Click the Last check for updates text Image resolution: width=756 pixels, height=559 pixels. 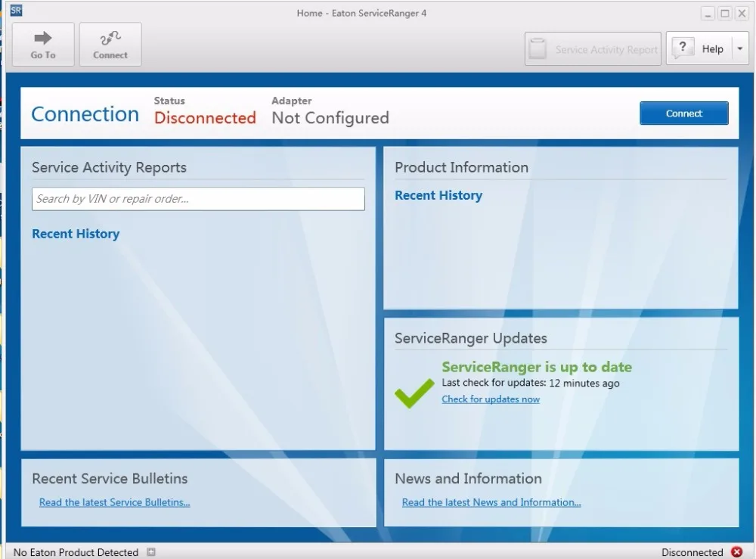[x=531, y=383]
